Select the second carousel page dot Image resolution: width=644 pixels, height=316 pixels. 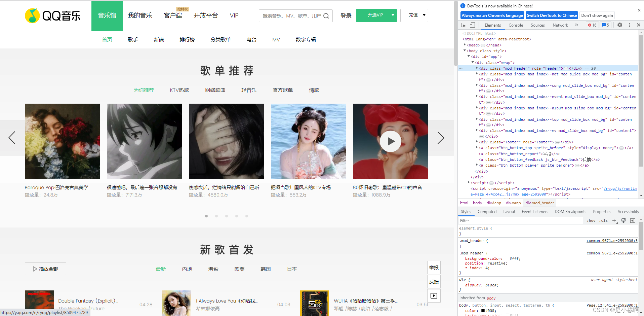(x=216, y=216)
